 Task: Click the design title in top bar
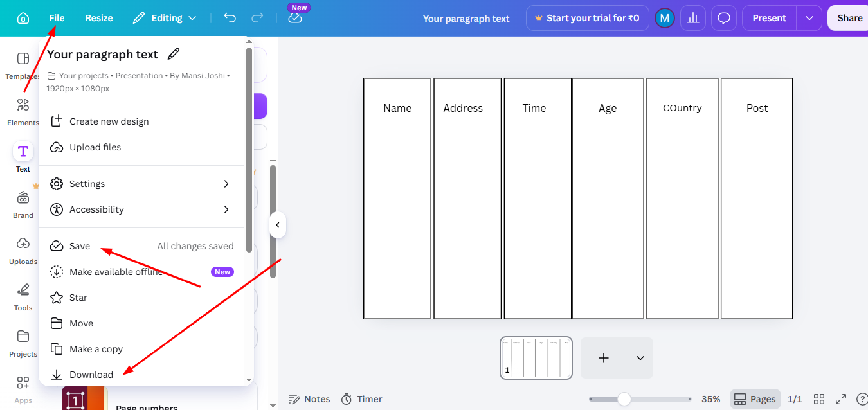[x=466, y=19]
